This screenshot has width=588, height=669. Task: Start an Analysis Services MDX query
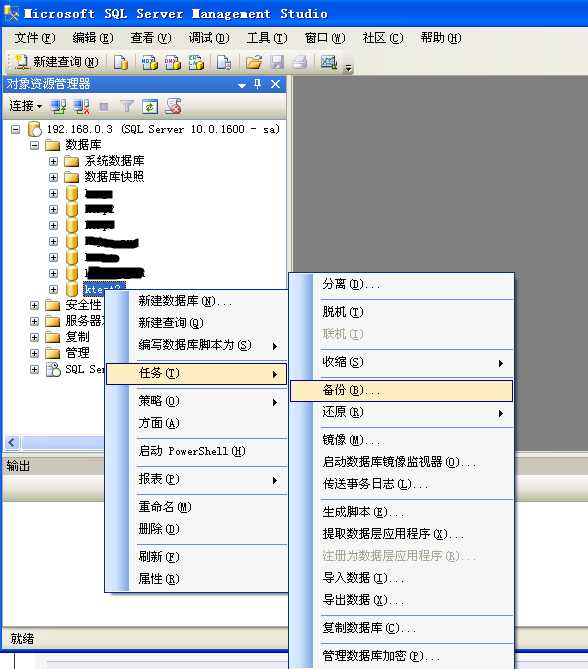(149, 63)
